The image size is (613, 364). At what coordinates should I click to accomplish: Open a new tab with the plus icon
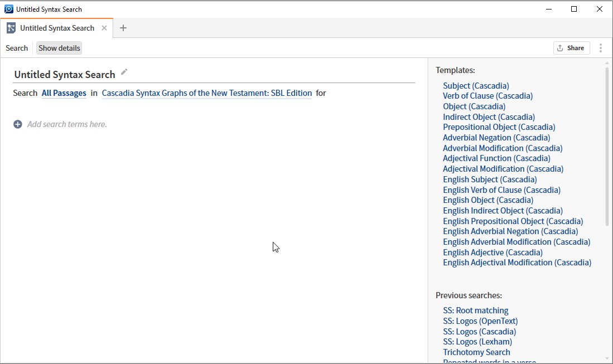(123, 27)
